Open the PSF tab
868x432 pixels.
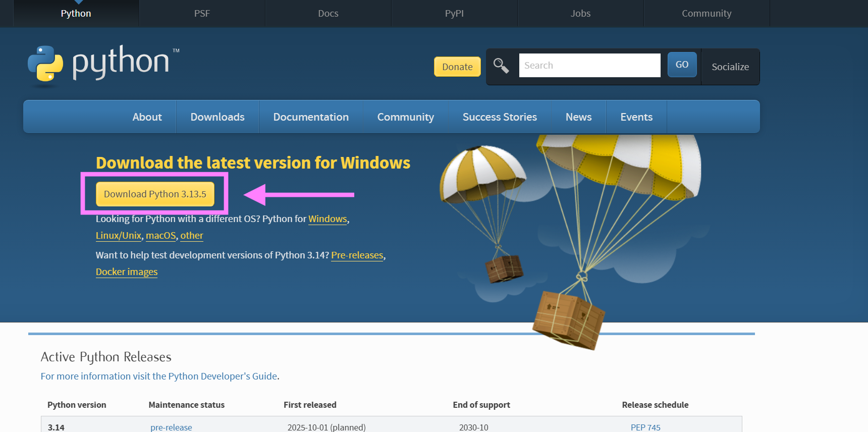(202, 13)
